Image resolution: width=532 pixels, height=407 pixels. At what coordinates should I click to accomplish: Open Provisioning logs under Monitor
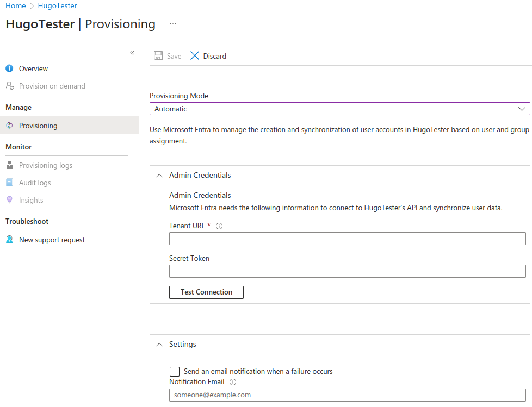coord(46,165)
